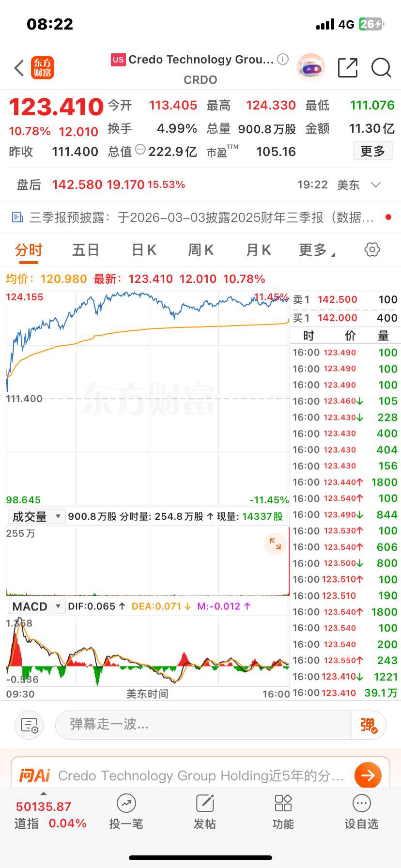Image resolution: width=401 pixels, height=868 pixels.
Task: Switch to 周K tab
Action: [x=201, y=250]
